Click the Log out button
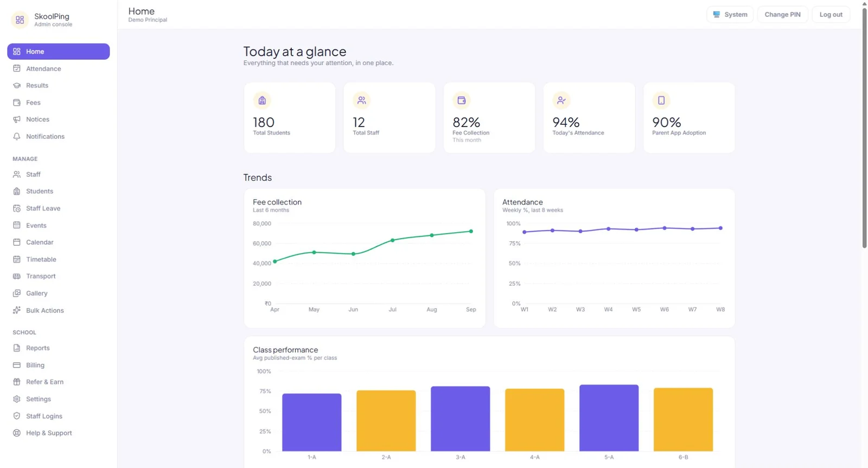This screenshot has width=868, height=468. click(831, 15)
